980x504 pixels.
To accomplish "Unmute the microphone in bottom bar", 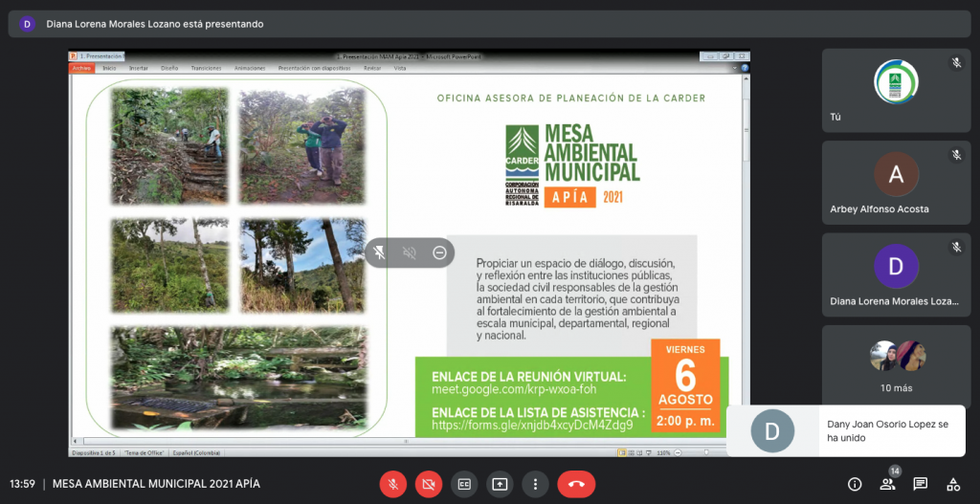I will click(392, 484).
